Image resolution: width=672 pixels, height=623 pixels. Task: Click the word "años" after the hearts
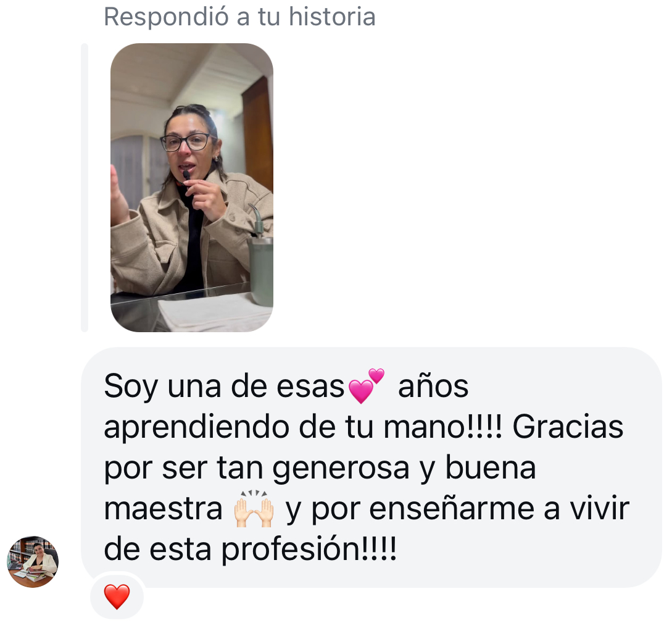click(433, 387)
